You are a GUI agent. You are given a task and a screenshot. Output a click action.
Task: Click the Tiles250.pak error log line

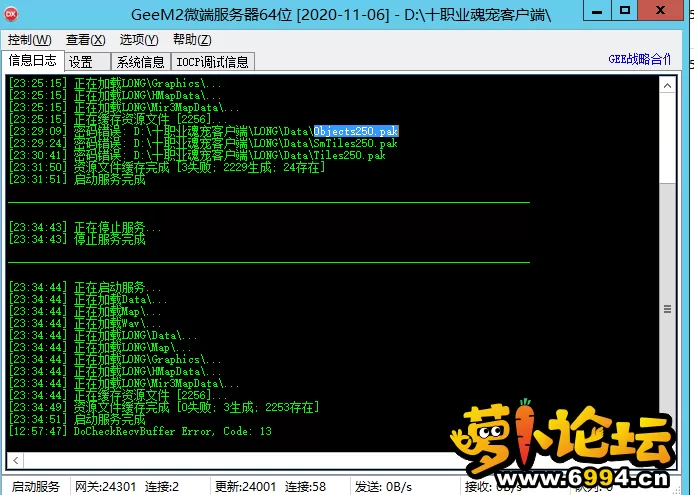197,155
